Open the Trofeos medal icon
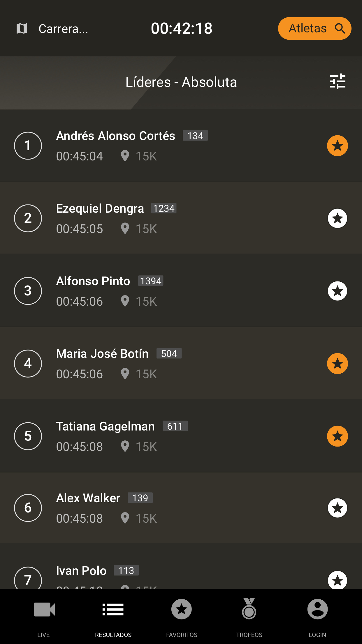Image resolution: width=362 pixels, height=644 pixels. (x=249, y=609)
